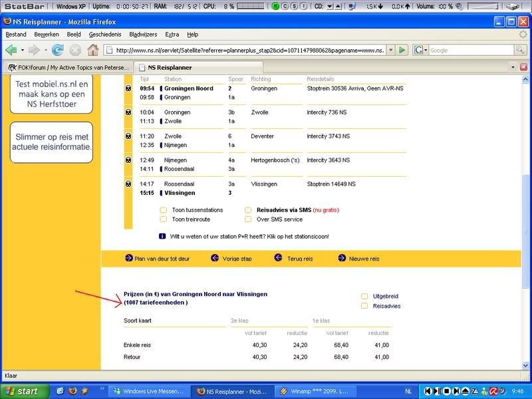The height and width of the screenshot is (399, 532).
Task: Click the network computers icon in StatBar
Action: point(352,6)
